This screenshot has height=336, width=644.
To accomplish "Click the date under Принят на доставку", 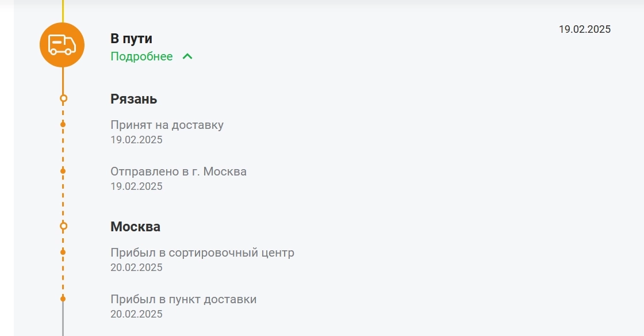I will [136, 140].
